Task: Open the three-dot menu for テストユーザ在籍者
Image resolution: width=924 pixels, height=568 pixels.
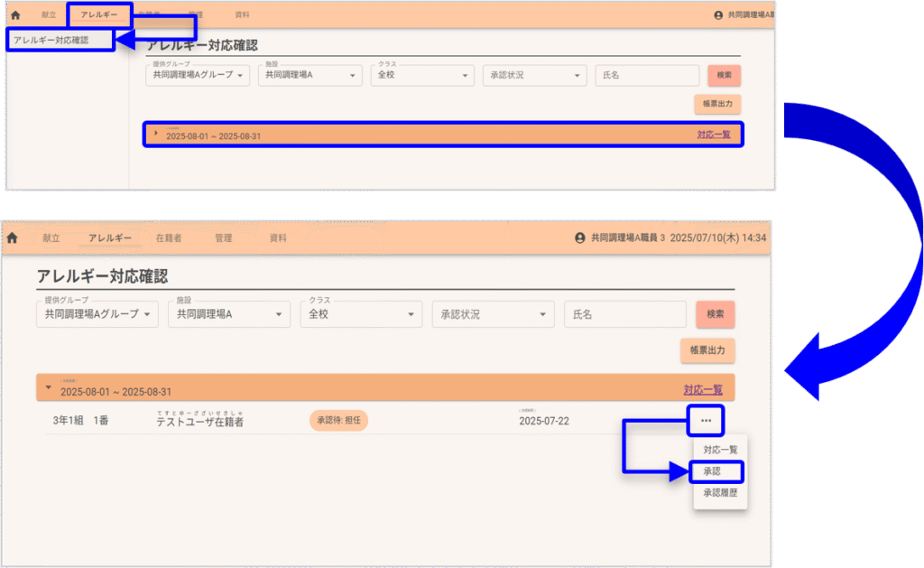Action: pos(705,421)
